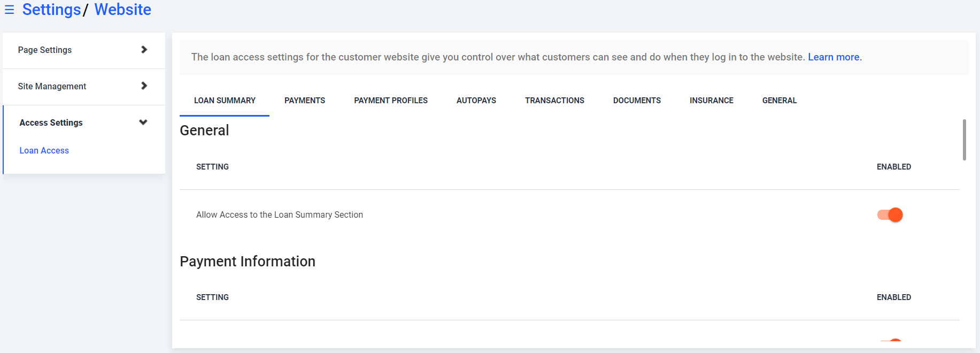
Task: Click the Settings breadcrumb link
Action: pyautogui.click(x=51, y=10)
